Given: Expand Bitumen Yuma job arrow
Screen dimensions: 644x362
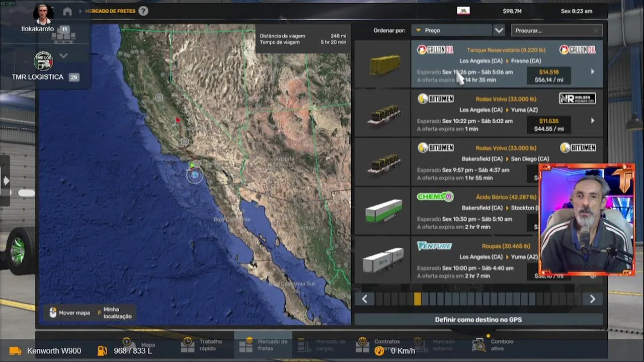Looking at the screenshot, I should click(592, 121).
